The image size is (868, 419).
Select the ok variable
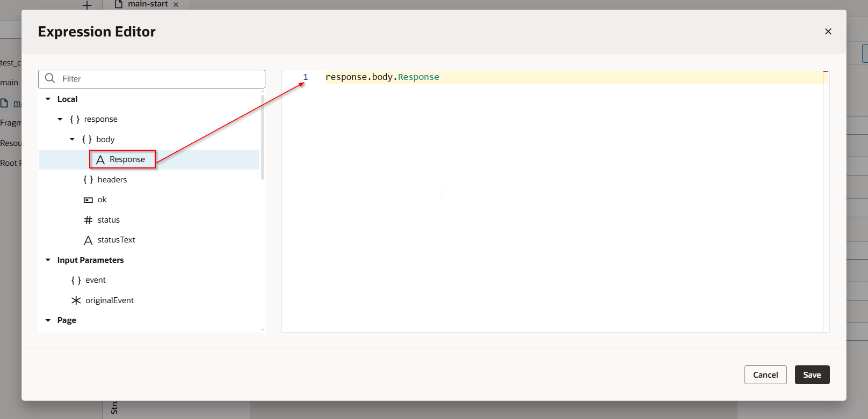pos(149,200)
